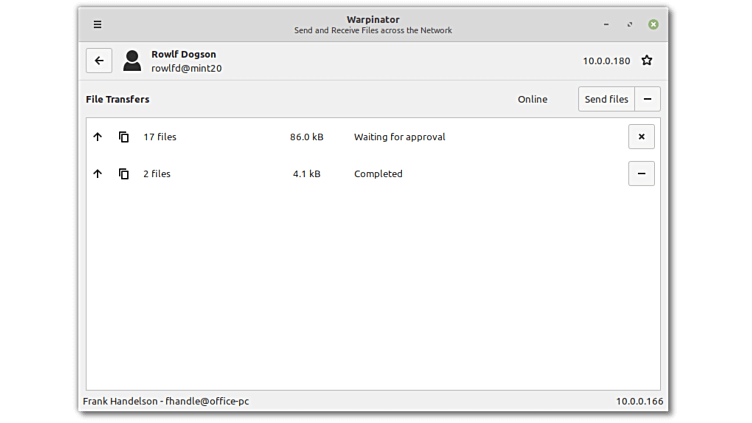Viewport: 752px width, 423px height.
Task: Click the multiple-files icon on the 2 files row
Action: click(x=124, y=174)
